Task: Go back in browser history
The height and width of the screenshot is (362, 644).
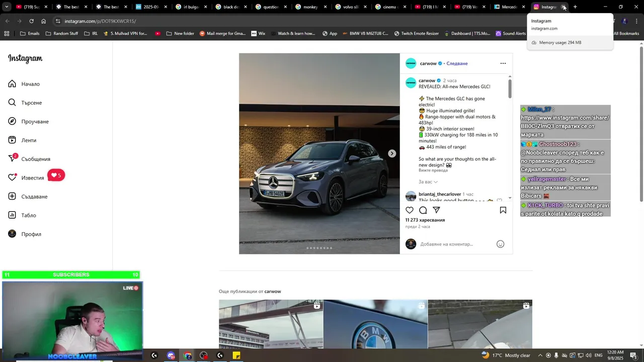Action: [7, 21]
